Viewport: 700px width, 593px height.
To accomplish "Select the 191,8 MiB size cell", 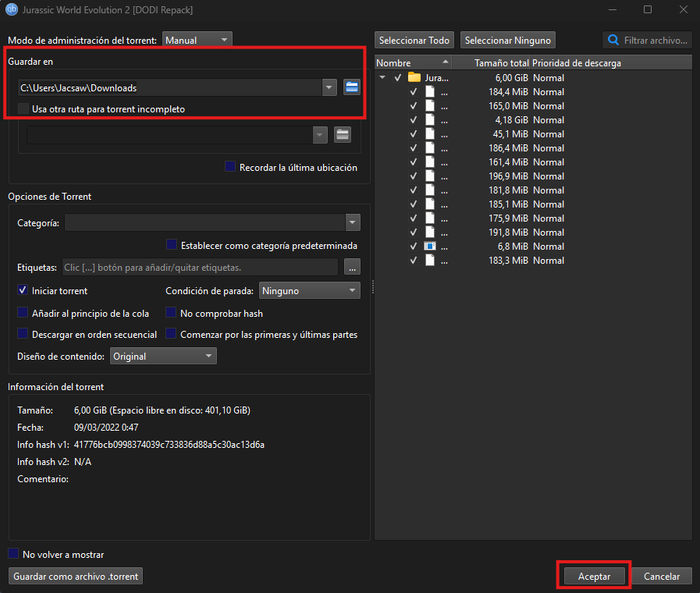I will pyautogui.click(x=509, y=233).
